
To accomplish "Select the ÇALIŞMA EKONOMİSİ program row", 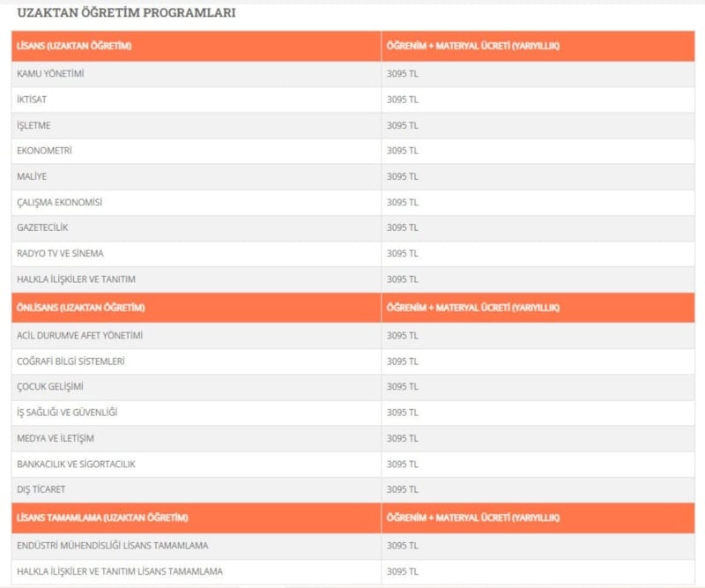I will pos(60,202).
